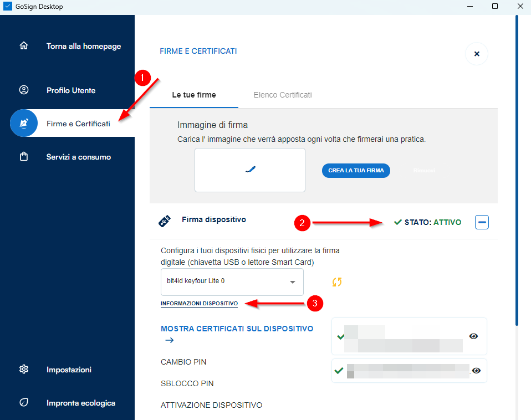Image resolution: width=531 pixels, height=420 pixels.
Task: Click the USB key Firma dispositivo icon
Action: click(x=165, y=222)
